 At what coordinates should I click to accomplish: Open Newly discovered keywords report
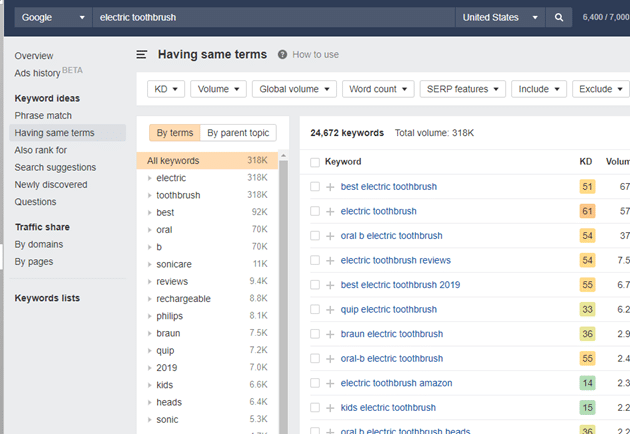pyautogui.click(x=51, y=184)
